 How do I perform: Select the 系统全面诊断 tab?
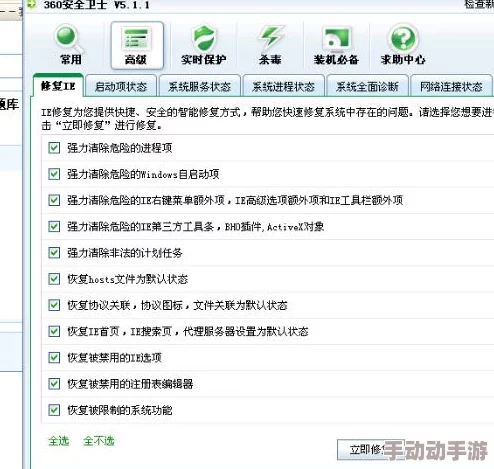[x=367, y=87]
